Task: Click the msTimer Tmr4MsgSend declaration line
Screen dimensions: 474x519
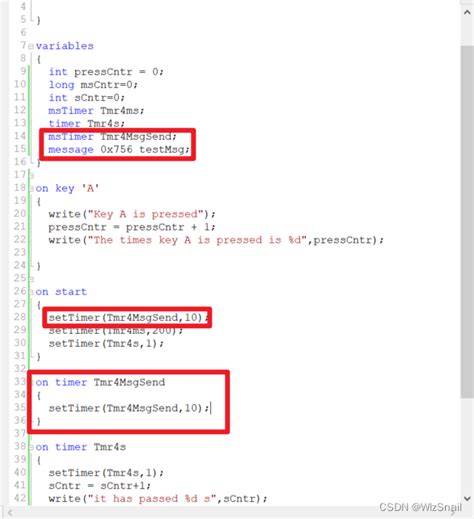Action: click(x=112, y=136)
